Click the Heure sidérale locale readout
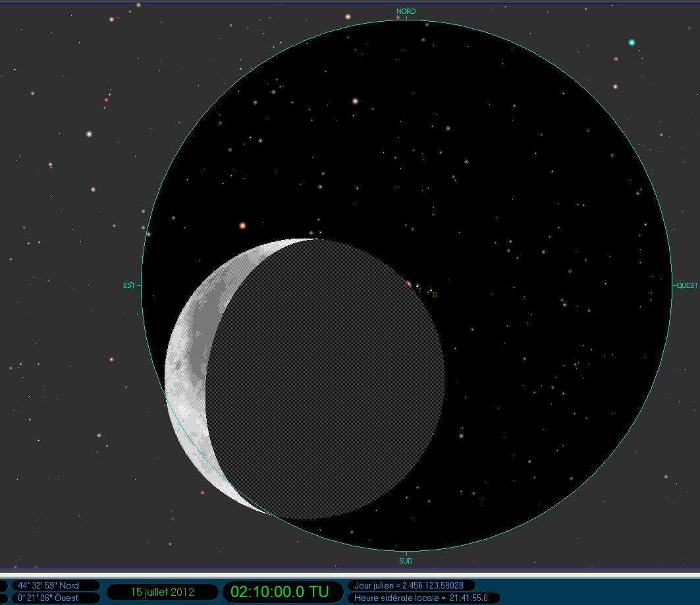700x605 pixels. click(423, 598)
